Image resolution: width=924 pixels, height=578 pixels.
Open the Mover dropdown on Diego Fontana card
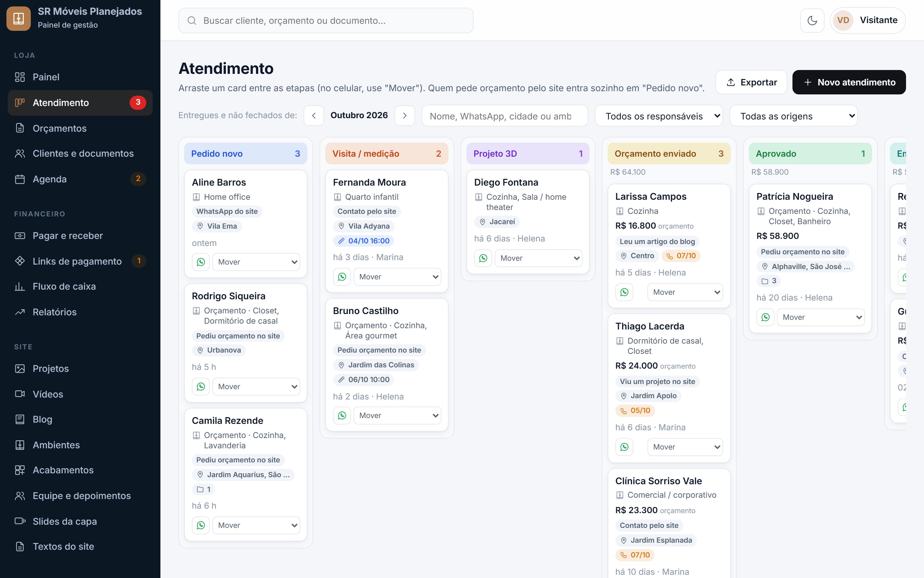coord(538,258)
